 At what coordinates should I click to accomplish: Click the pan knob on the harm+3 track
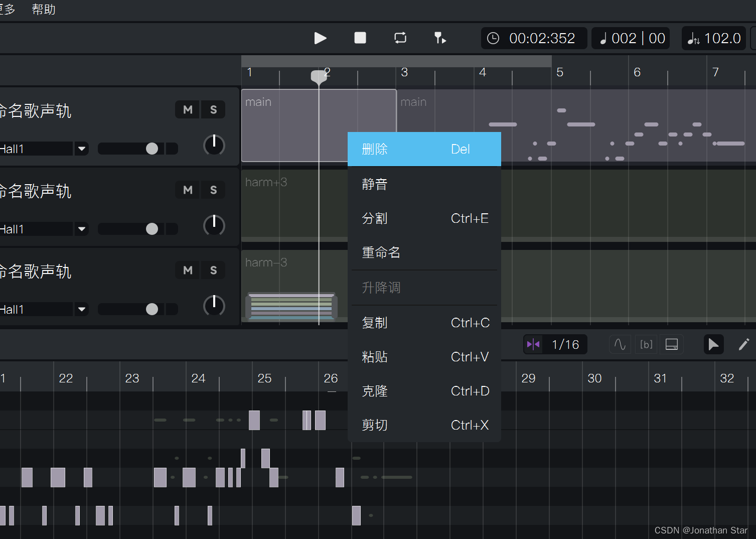click(214, 225)
